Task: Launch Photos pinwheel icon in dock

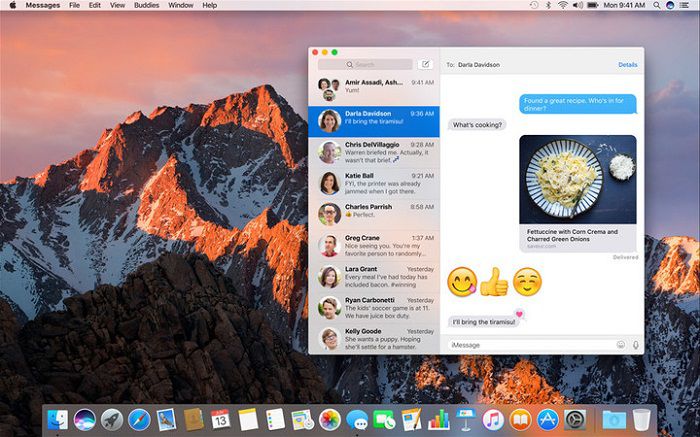Action: [x=330, y=420]
